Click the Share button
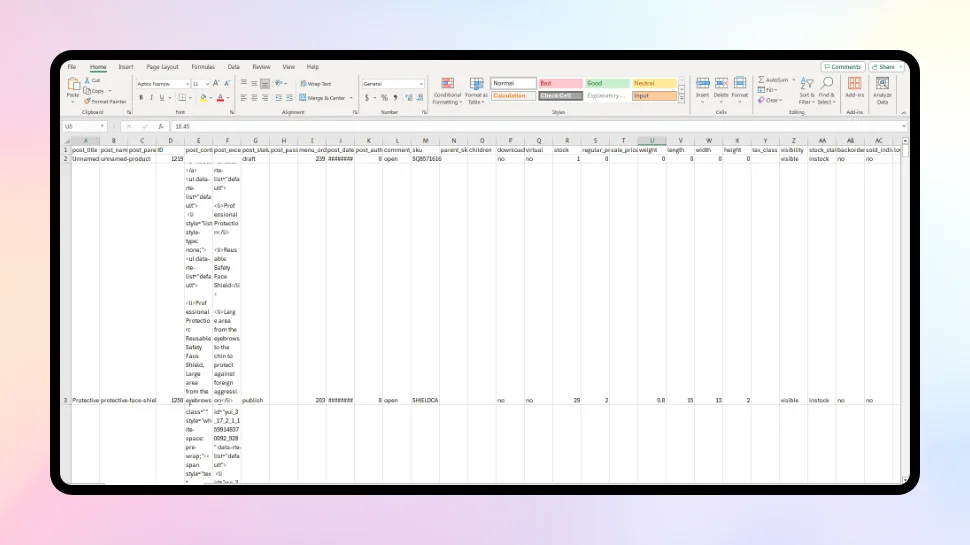 pos(886,67)
